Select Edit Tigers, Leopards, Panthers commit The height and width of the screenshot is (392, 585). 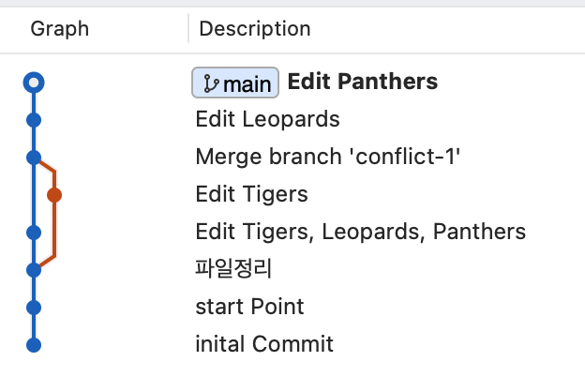[x=361, y=232]
